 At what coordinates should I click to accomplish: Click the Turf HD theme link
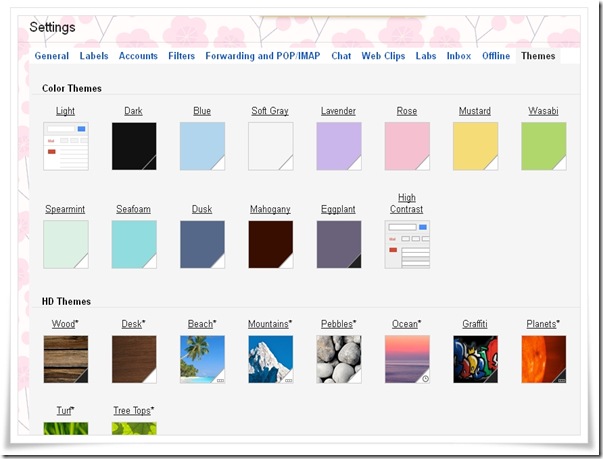(x=65, y=410)
